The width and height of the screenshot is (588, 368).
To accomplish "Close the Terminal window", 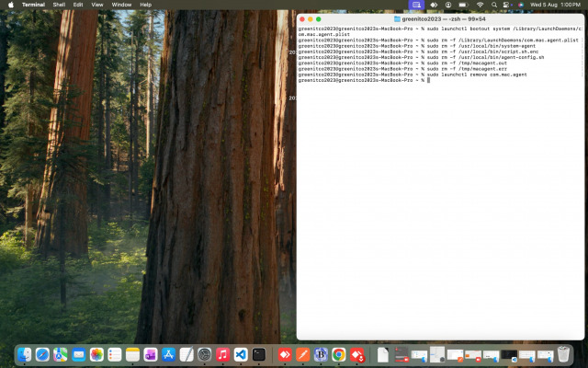I will pyautogui.click(x=302, y=19).
